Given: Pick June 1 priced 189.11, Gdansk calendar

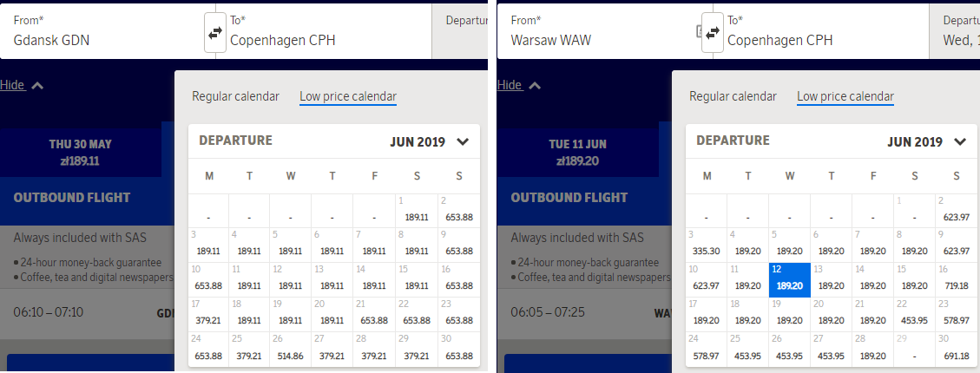Looking at the screenshot, I should coord(417,211).
